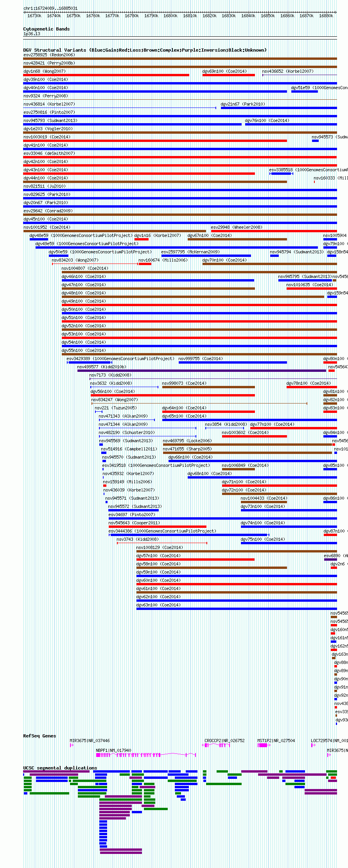Click nsv3854 (Kidd2008) label
This screenshot has height=868, width=348.
(x=226, y=425)
